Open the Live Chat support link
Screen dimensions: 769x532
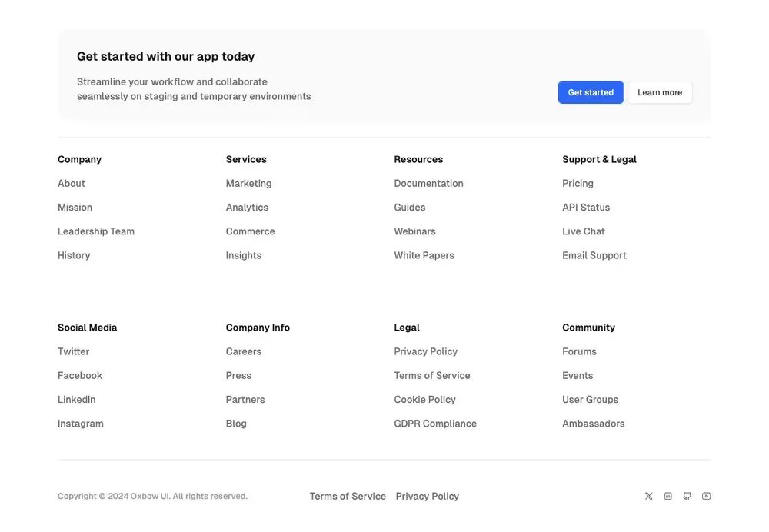point(583,231)
